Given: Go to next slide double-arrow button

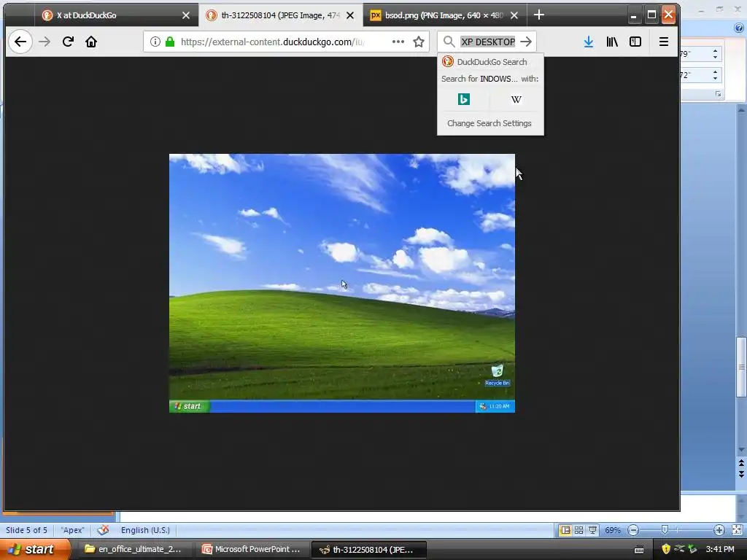Looking at the screenshot, I should [741, 474].
